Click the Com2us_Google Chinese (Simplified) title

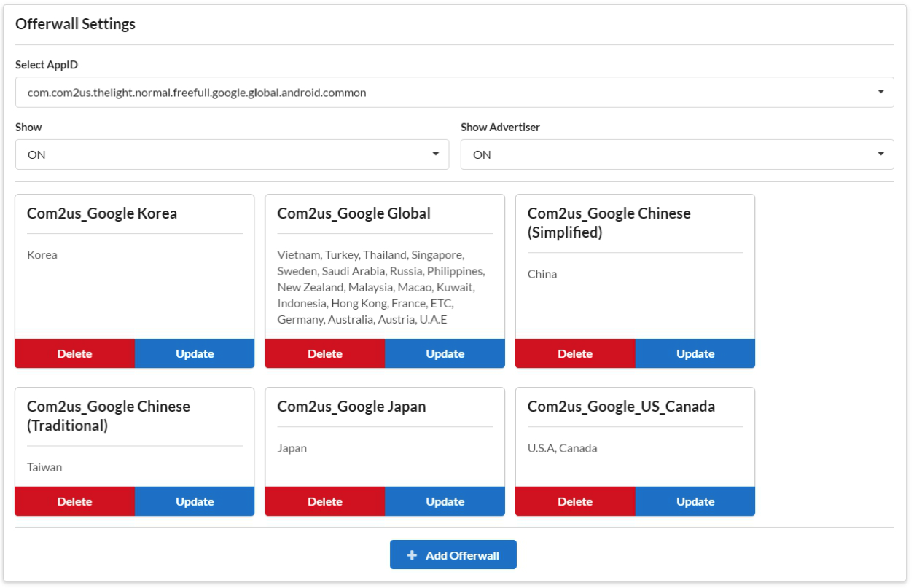(x=609, y=223)
